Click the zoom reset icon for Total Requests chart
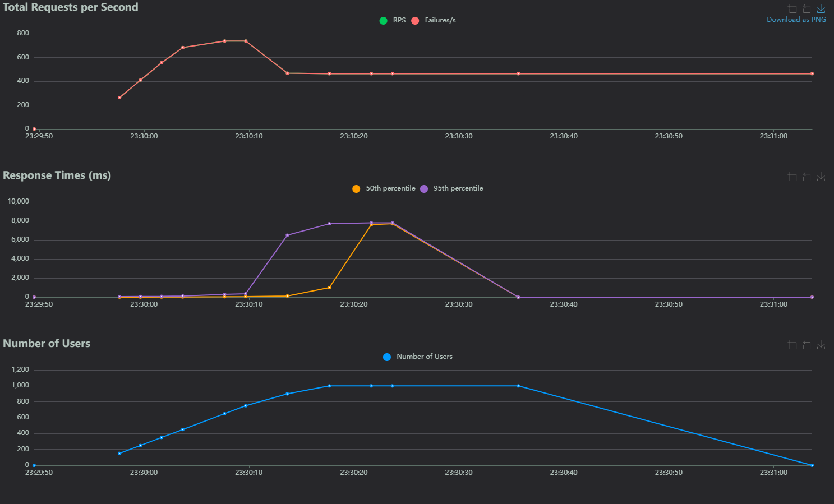This screenshot has width=834, height=504. pos(807,8)
